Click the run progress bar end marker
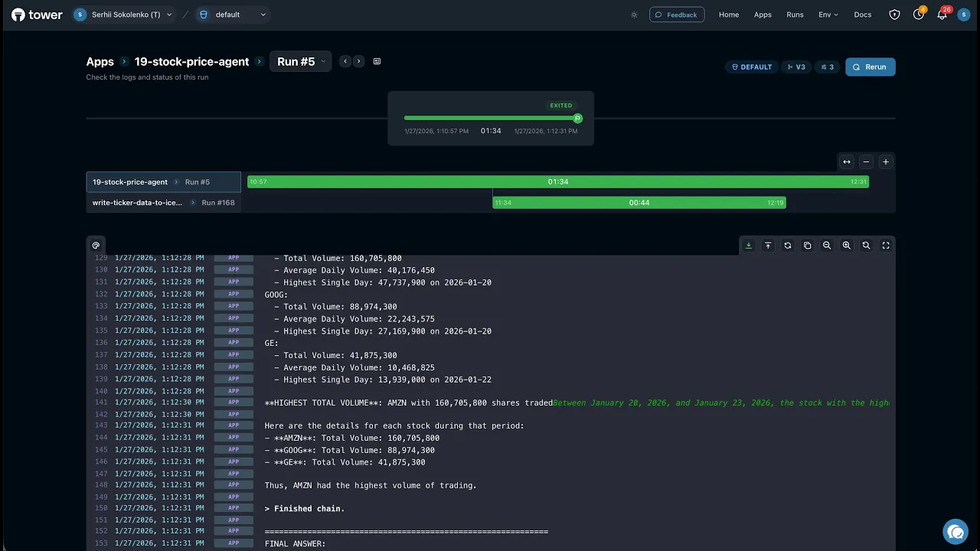 click(578, 118)
